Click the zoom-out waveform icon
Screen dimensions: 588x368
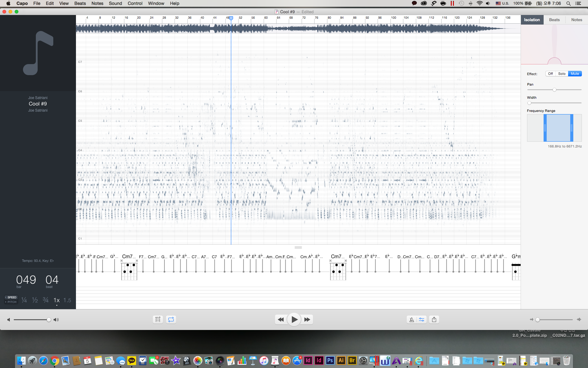click(x=531, y=320)
